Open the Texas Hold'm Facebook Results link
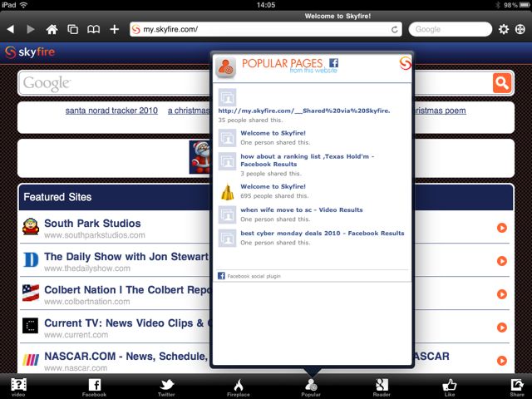This screenshot has height=399, width=532. point(307,160)
